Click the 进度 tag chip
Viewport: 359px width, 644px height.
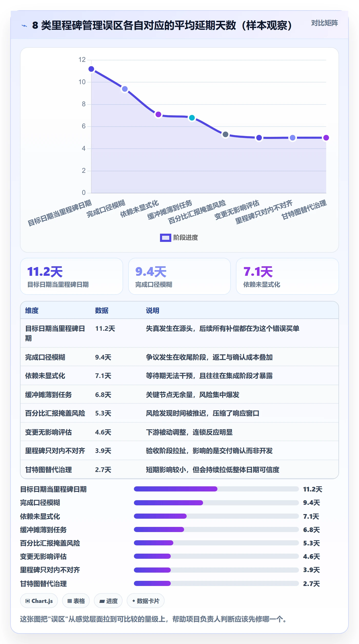108,601
